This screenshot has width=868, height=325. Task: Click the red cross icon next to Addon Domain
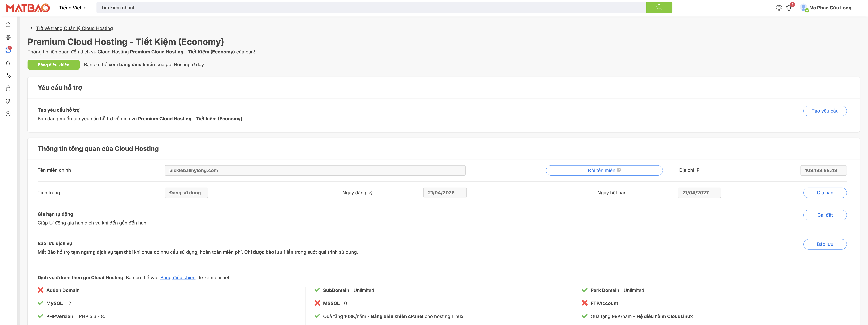pos(41,290)
